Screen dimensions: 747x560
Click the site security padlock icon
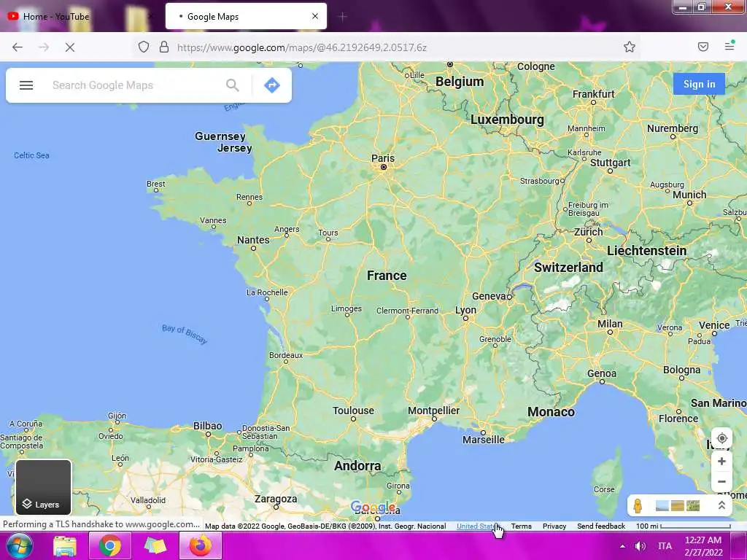pos(164,47)
